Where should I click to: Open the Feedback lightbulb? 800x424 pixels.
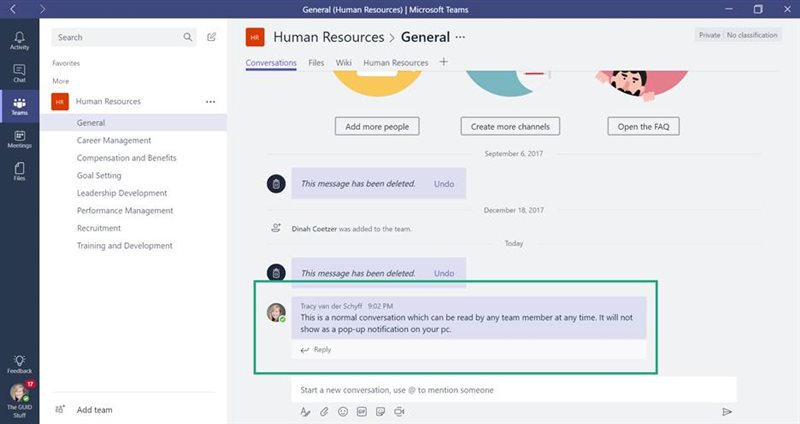19,364
